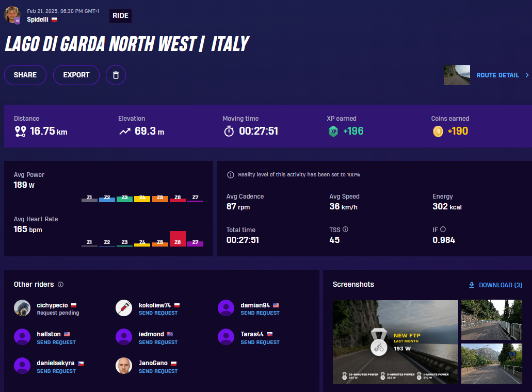Open the New FTP screenshot thumbnail
The height and width of the screenshot is (392, 532).
(x=395, y=341)
